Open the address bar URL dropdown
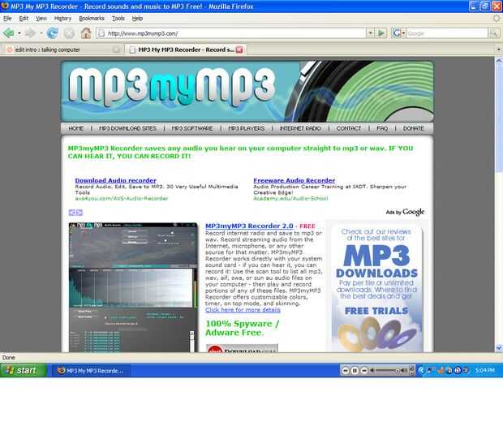Image resolution: width=503 pixels, height=448 pixels. point(371,33)
